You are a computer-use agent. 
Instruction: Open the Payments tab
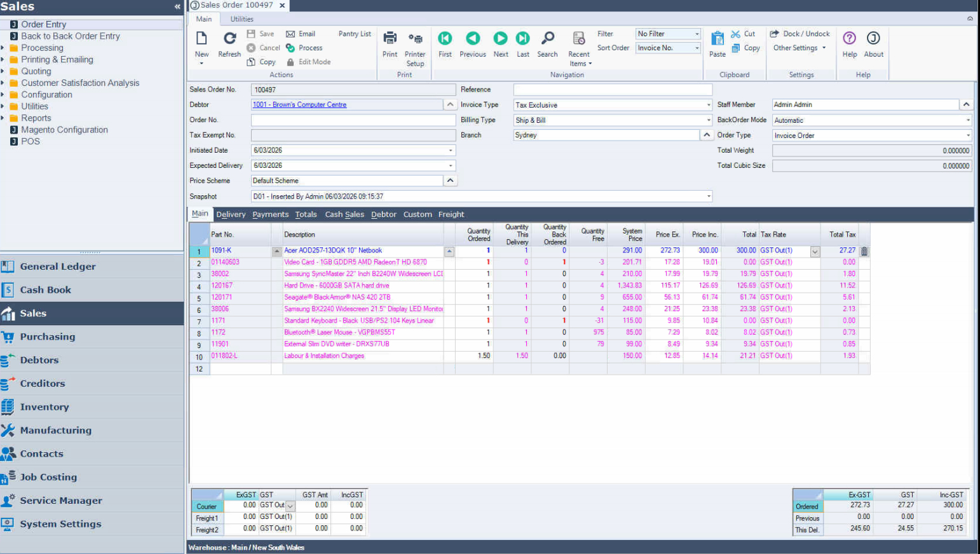[x=270, y=214]
